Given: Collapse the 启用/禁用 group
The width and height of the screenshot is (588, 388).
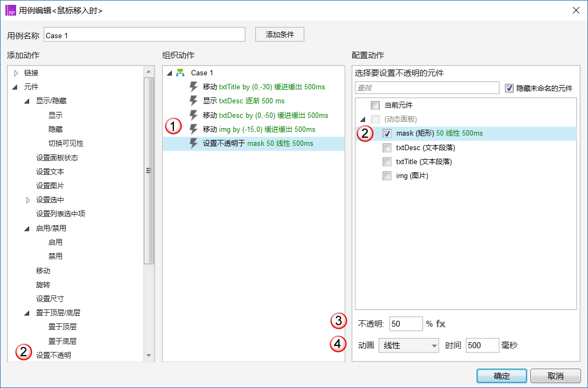Looking at the screenshot, I should click(27, 228).
